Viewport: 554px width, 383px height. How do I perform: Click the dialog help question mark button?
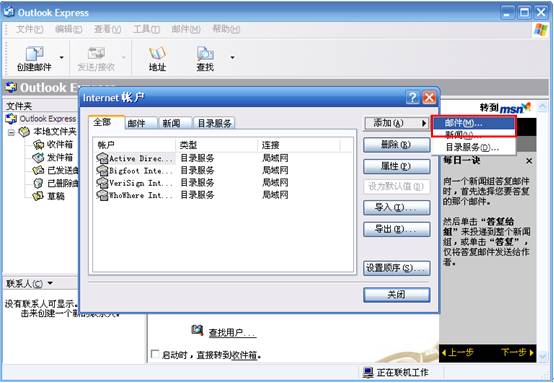(x=412, y=97)
